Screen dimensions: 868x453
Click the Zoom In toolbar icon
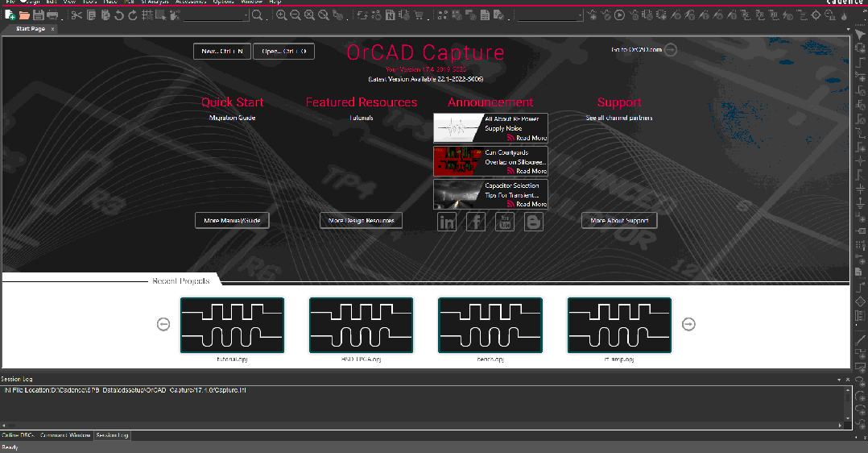coord(282,15)
